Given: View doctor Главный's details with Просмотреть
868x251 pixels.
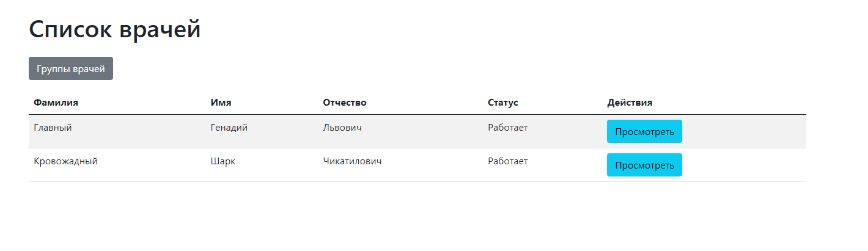Looking at the screenshot, I should [644, 131].
